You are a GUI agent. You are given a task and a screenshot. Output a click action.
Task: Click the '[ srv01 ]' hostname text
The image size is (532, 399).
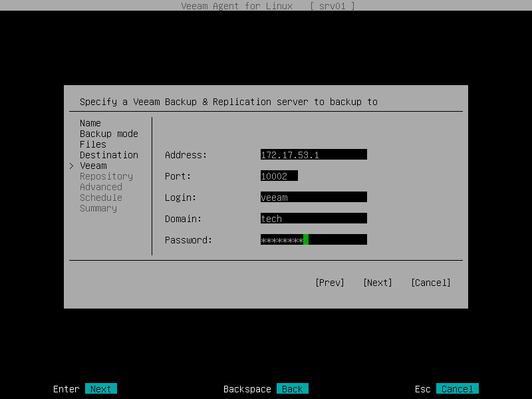[332, 6]
